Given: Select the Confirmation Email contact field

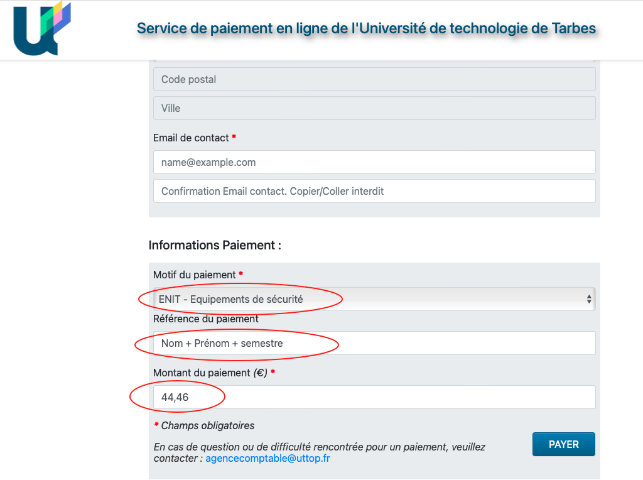Looking at the screenshot, I should (374, 191).
